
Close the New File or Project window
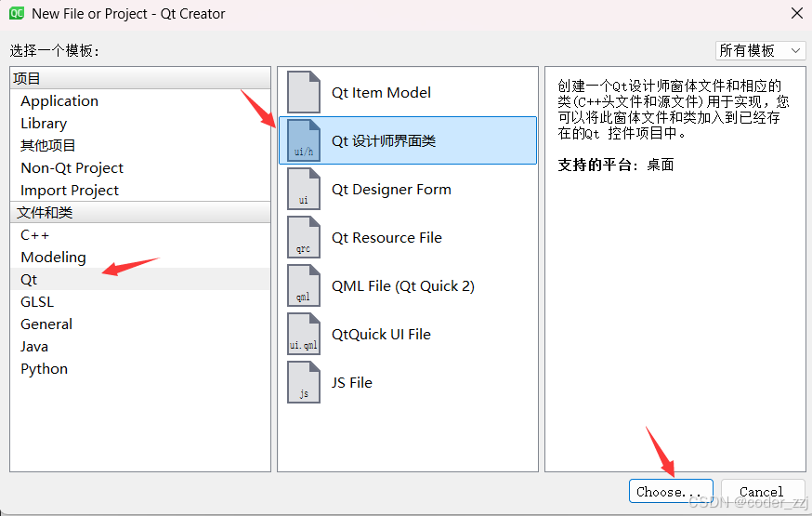(x=797, y=13)
